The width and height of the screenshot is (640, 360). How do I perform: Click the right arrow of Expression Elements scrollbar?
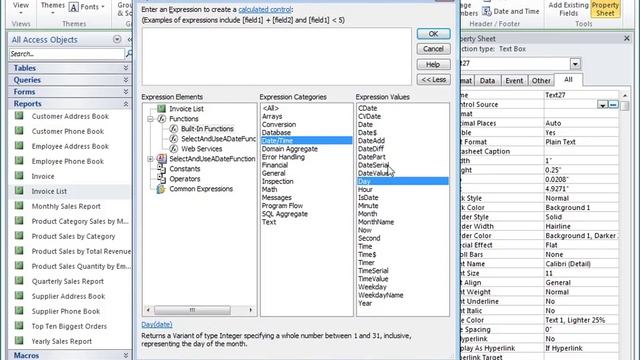click(x=250, y=310)
